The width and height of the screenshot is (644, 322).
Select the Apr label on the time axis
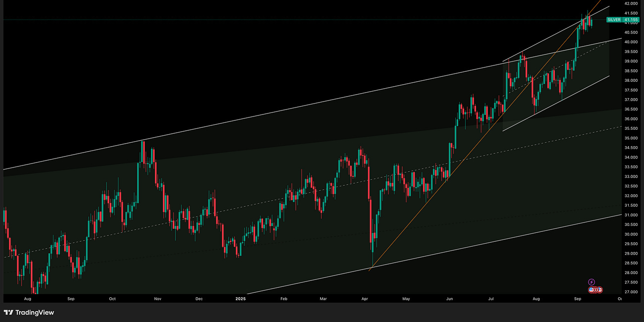tap(364, 299)
